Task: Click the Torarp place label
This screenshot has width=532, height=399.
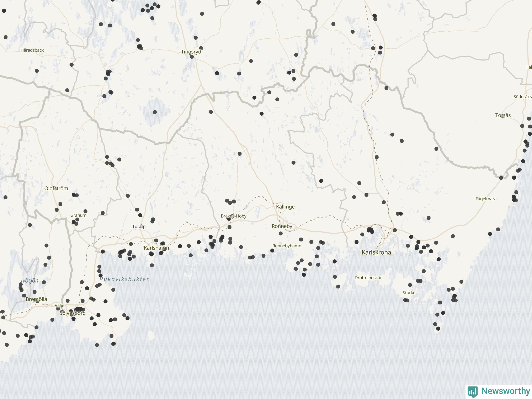Action: 139,227
